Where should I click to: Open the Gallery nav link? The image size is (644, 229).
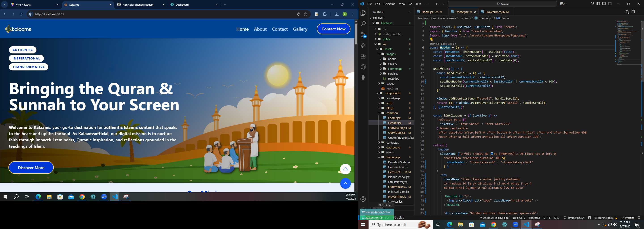[x=300, y=29]
